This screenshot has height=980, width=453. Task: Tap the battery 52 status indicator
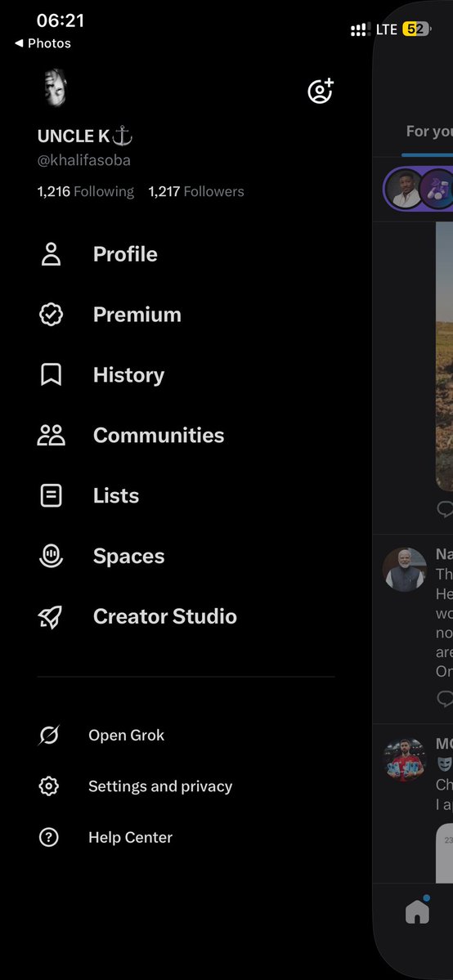click(416, 29)
